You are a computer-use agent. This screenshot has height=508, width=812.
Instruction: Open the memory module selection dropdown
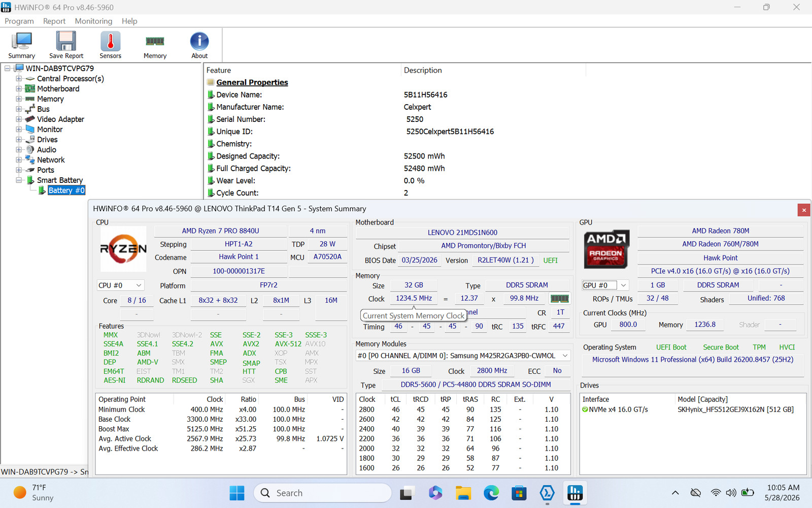coord(463,356)
